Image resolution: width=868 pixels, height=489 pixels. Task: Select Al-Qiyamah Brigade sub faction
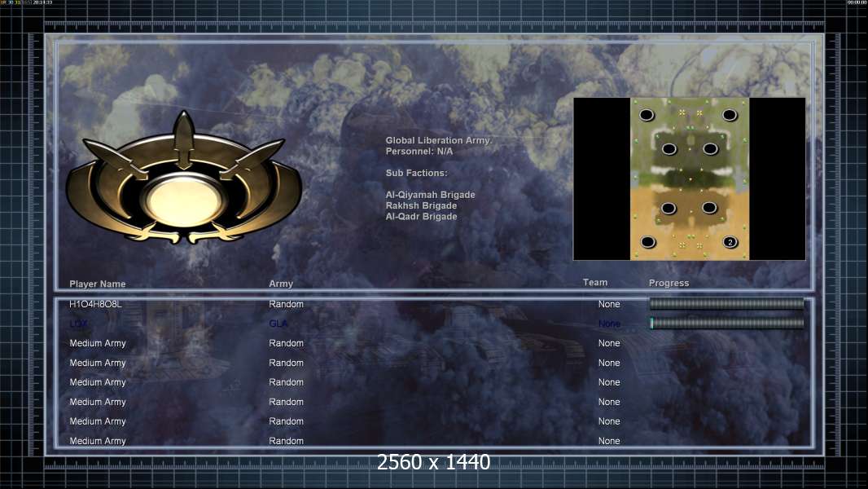tap(430, 195)
